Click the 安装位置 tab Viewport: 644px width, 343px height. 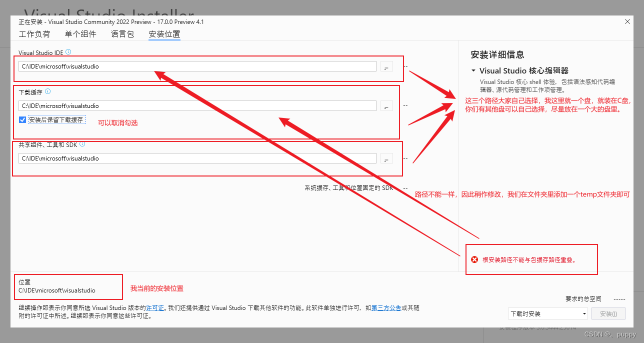click(x=164, y=34)
